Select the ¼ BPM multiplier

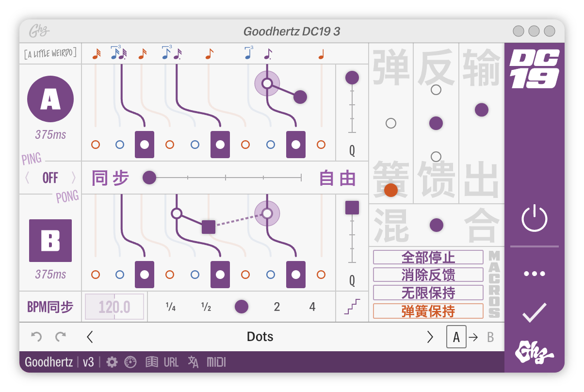pyautogui.click(x=171, y=307)
